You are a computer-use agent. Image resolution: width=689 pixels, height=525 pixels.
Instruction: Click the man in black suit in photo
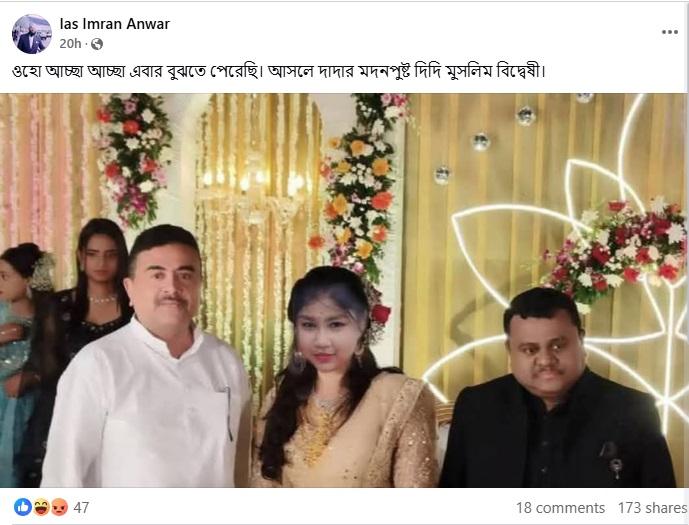pyautogui.click(x=557, y=389)
